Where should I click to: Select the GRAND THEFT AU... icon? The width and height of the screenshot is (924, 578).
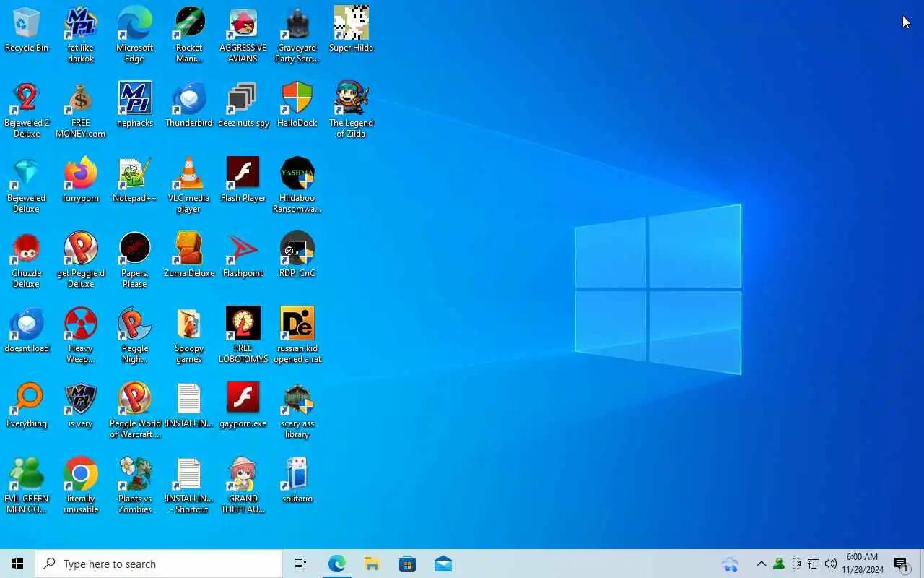point(243,486)
